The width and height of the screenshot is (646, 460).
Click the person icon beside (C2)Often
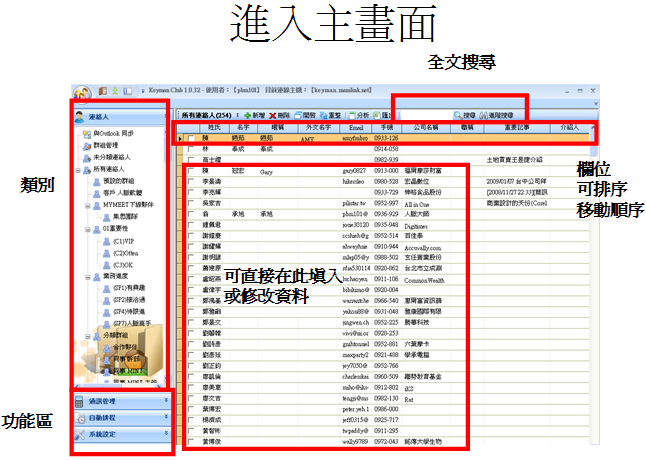pyautogui.click(x=106, y=253)
